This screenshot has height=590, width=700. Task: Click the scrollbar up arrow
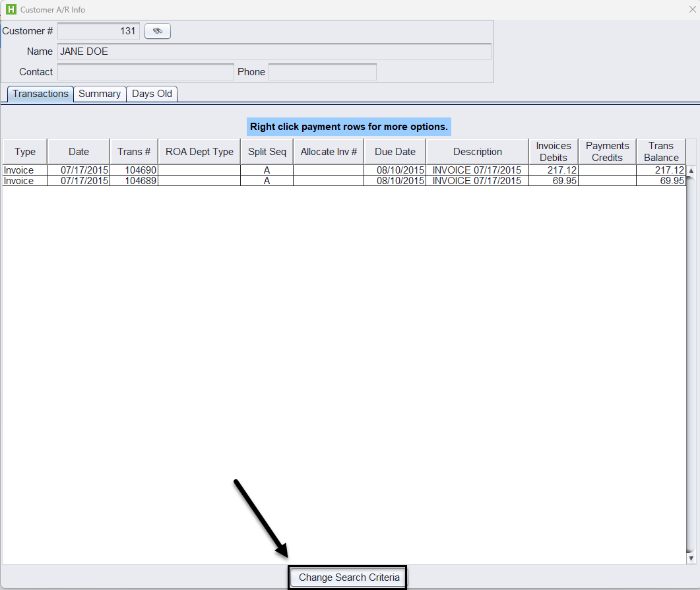pos(691,170)
